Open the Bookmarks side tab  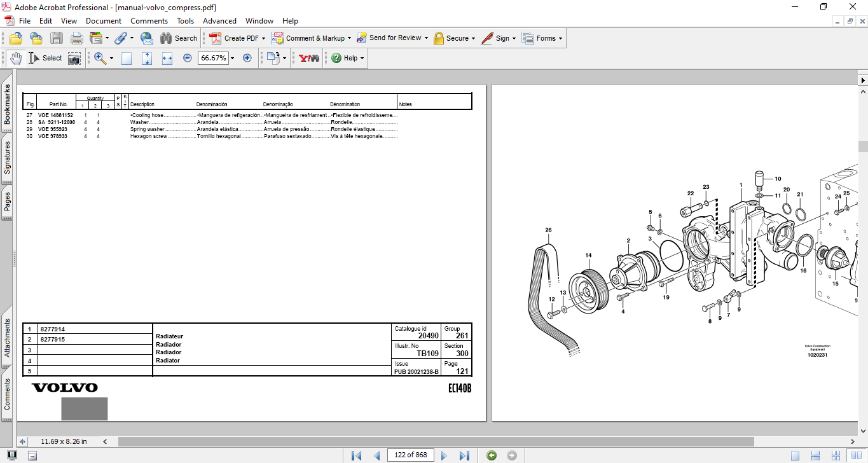coord(7,105)
